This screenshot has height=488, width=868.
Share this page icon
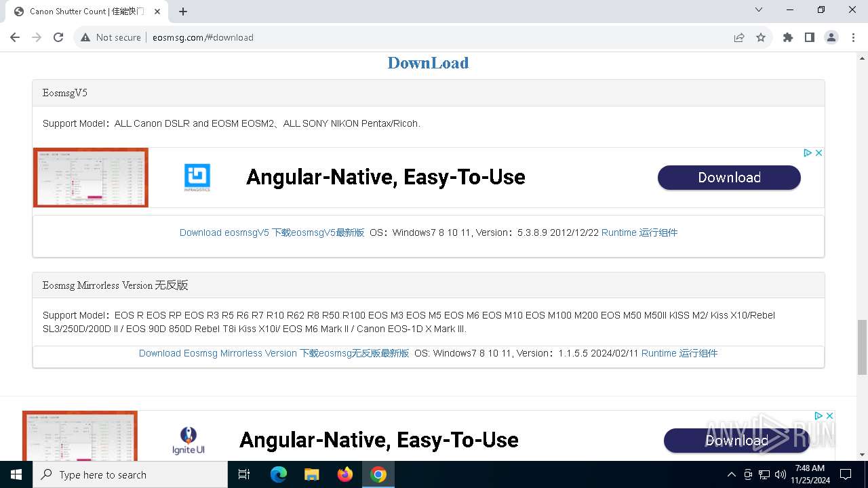(x=739, y=37)
